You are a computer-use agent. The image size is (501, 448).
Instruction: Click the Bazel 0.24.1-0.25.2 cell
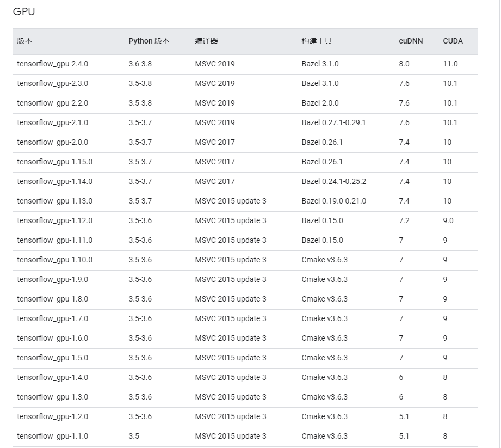coord(334,181)
